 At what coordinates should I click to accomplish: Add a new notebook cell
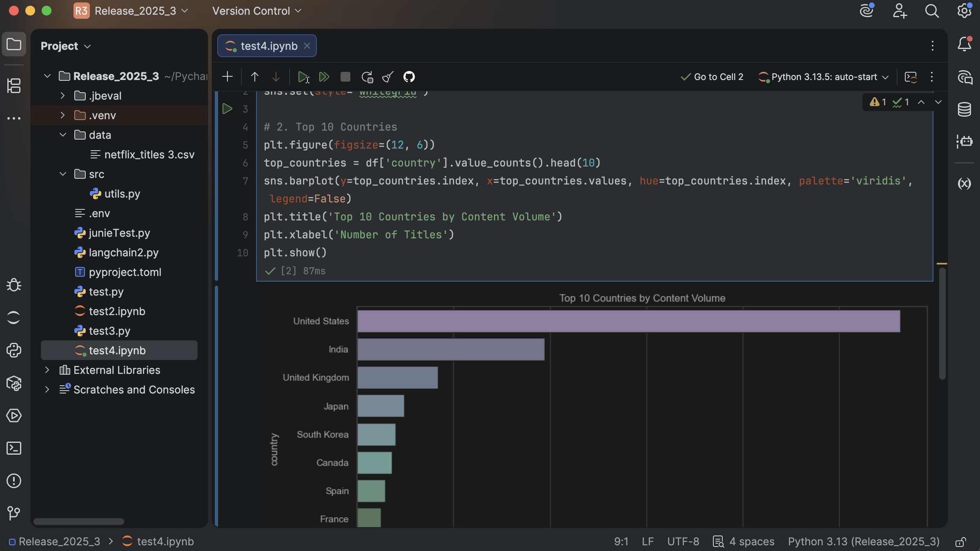point(227,76)
